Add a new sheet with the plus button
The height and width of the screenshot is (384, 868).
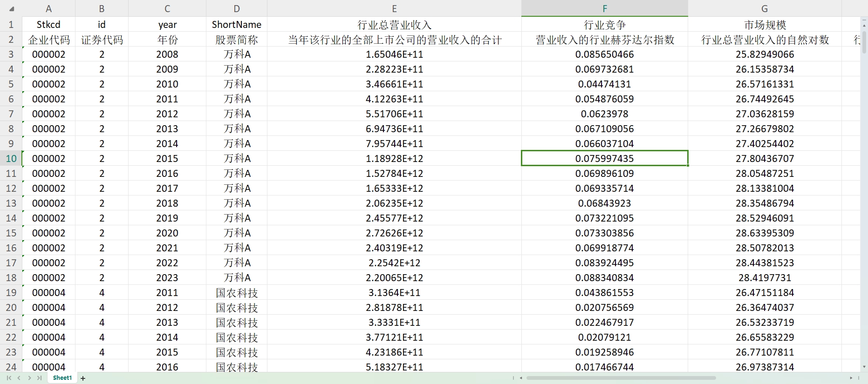point(83,378)
